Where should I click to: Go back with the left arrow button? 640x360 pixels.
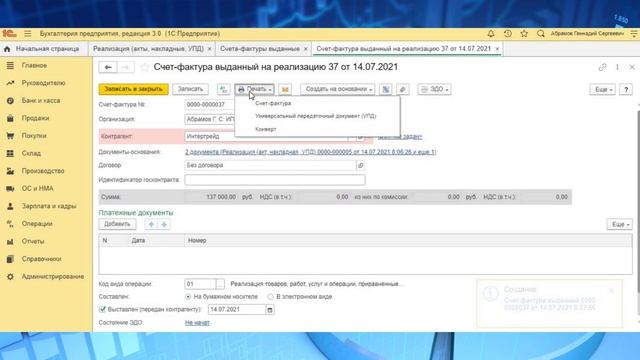click(x=108, y=67)
